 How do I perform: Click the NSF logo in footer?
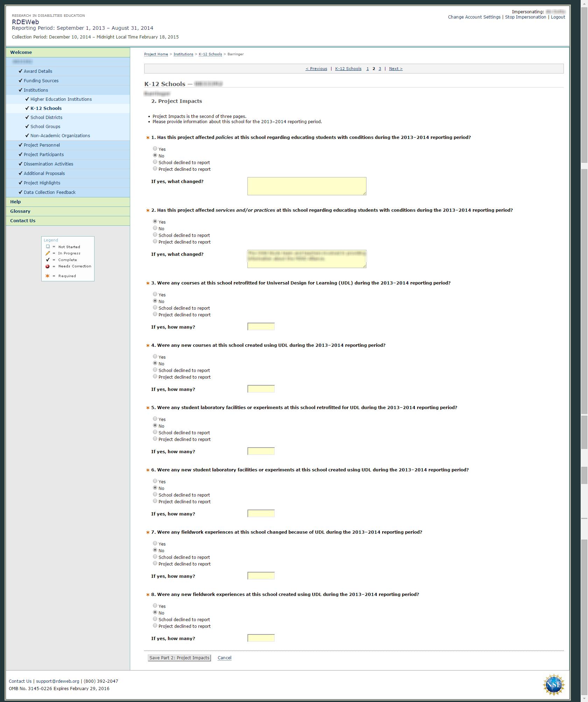tap(554, 685)
